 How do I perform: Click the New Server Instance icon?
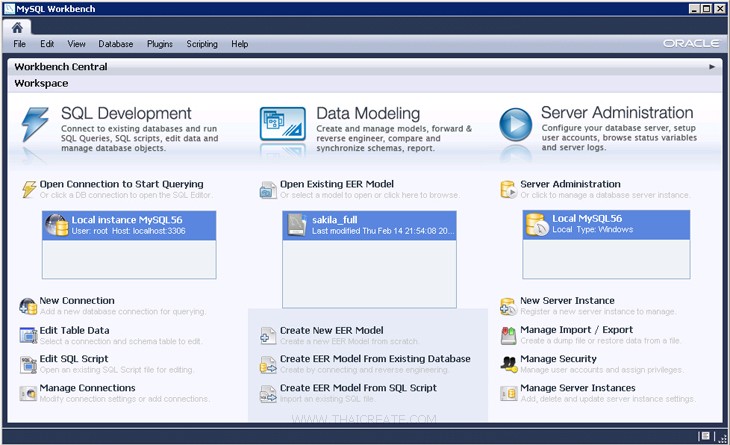[x=508, y=306]
